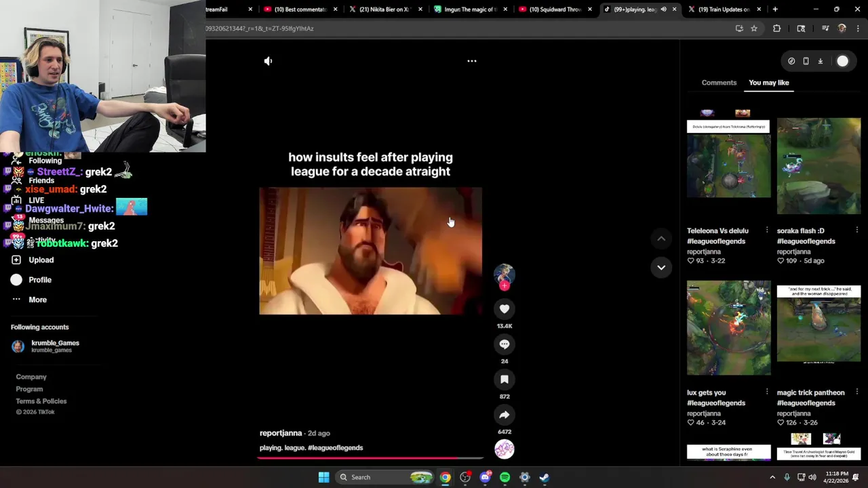
Task: Switch to Best commentator YouTube tab
Action: coord(300,9)
